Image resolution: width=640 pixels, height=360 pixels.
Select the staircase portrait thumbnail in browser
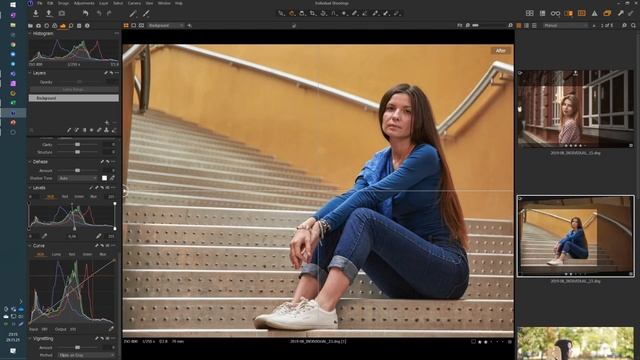click(576, 236)
